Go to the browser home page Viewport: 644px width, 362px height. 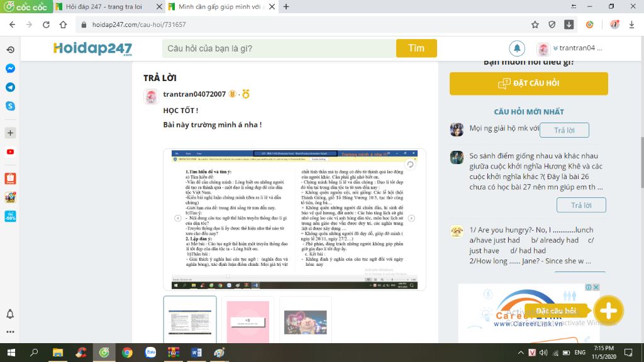(x=64, y=25)
